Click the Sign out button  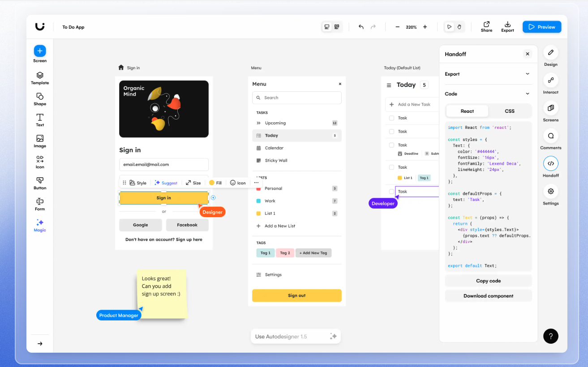pos(297,295)
